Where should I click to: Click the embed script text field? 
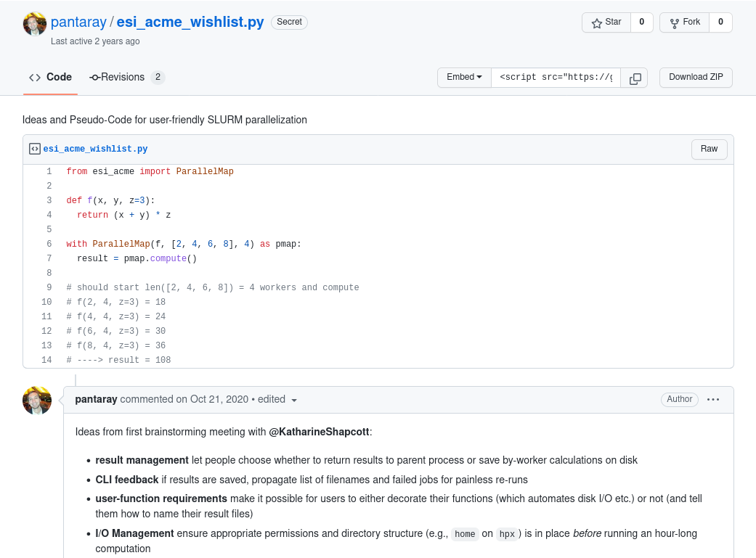click(556, 78)
